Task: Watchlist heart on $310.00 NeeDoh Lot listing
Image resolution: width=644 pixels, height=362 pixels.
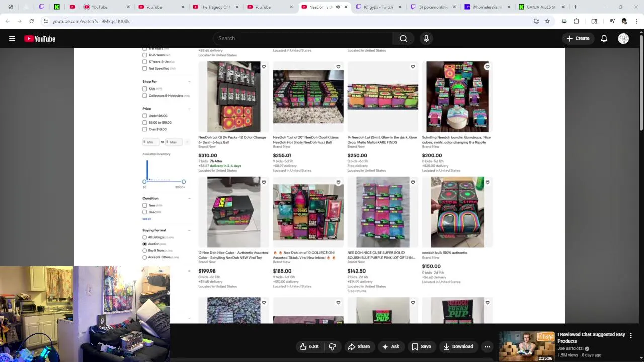Action: click(264, 67)
